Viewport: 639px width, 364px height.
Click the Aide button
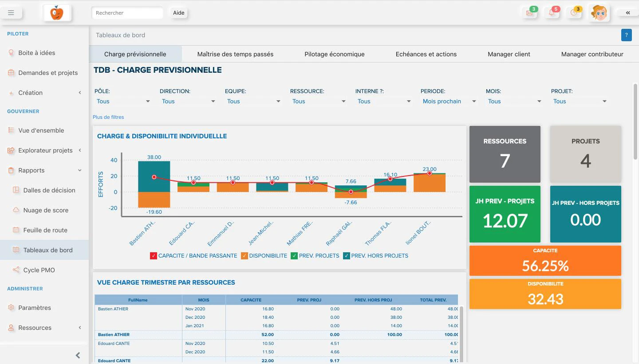179,13
